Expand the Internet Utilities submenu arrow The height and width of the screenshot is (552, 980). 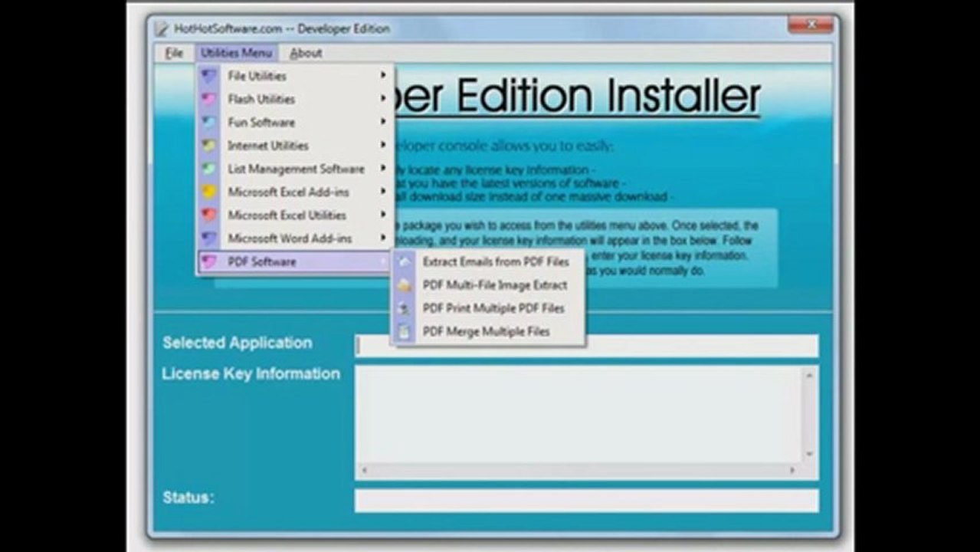[x=382, y=145]
